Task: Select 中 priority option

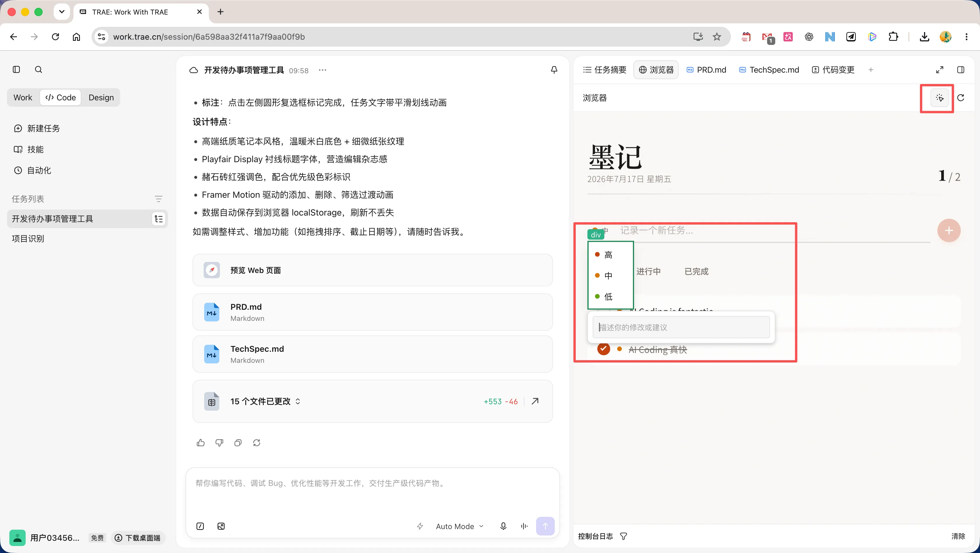Action: 610,275
